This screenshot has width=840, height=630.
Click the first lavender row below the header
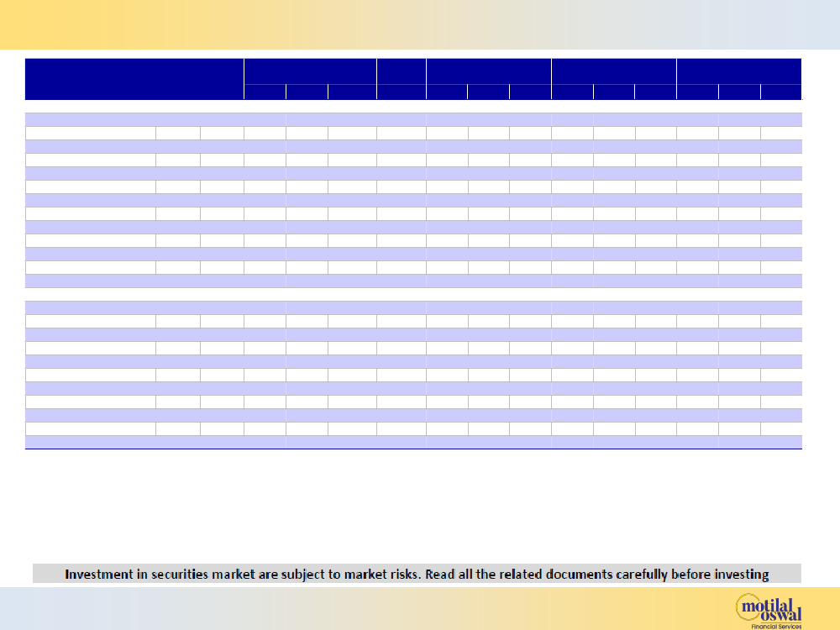coord(413,119)
